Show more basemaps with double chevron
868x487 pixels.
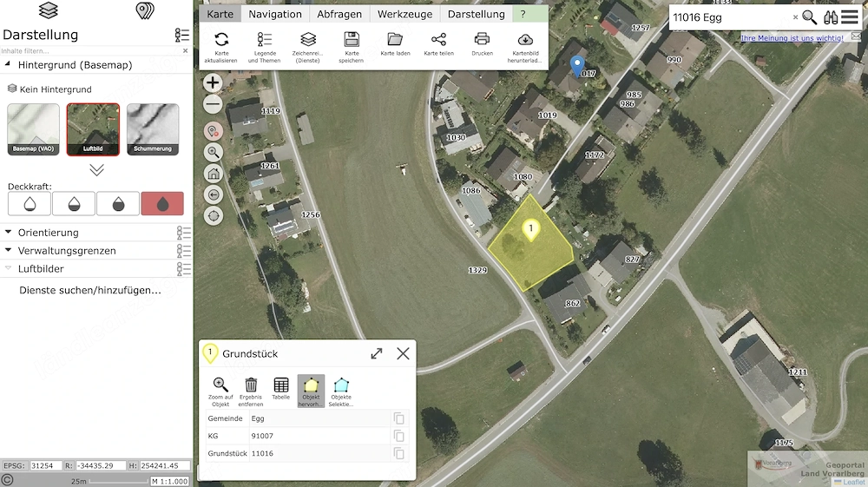click(x=97, y=170)
